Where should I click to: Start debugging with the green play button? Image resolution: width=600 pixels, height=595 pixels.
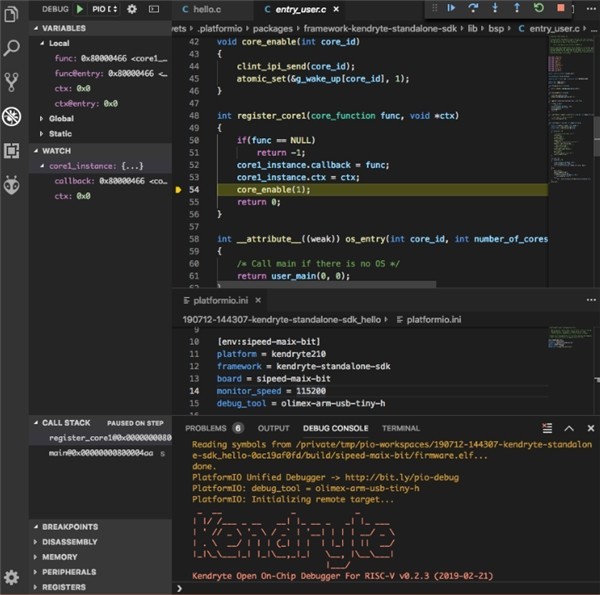point(80,8)
